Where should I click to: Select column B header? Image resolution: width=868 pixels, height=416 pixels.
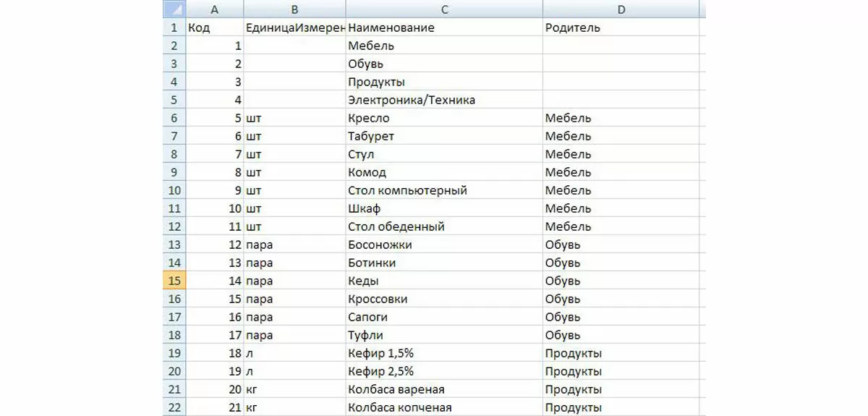[295, 9]
